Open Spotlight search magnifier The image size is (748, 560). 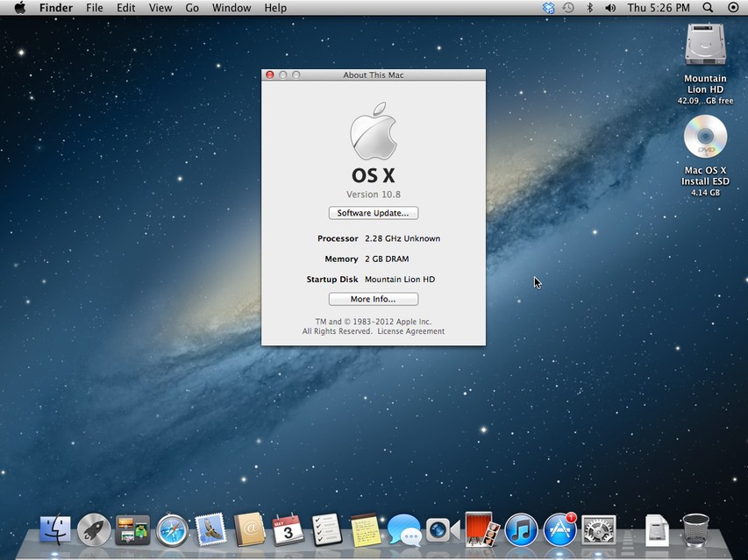point(708,8)
